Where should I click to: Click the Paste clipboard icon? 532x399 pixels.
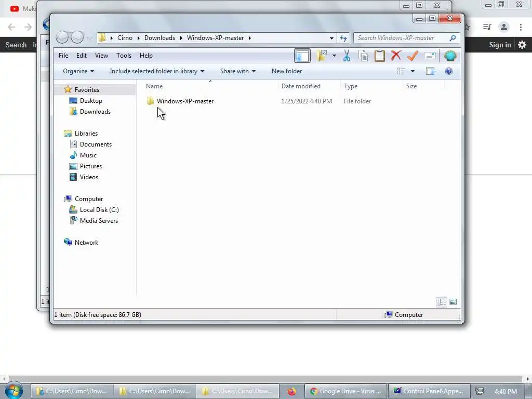click(379, 56)
